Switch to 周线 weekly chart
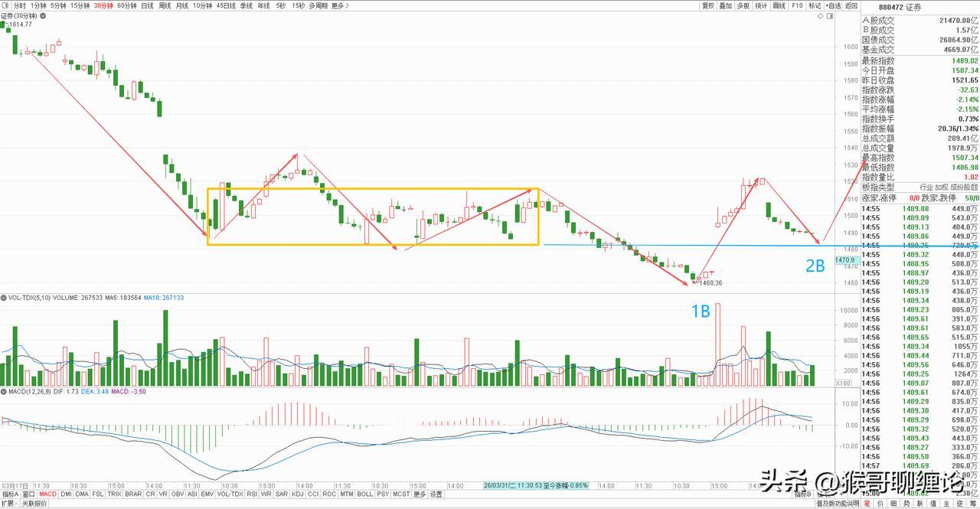 [x=165, y=5]
